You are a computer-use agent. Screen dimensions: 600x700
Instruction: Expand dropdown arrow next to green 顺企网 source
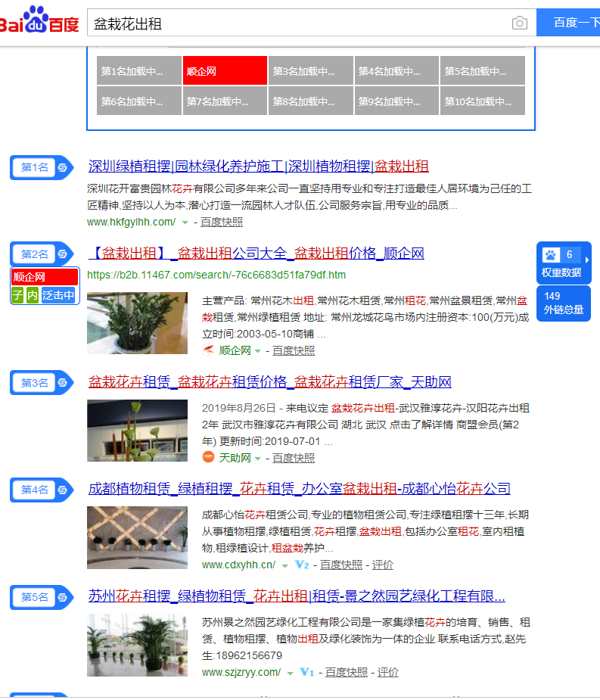257,351
